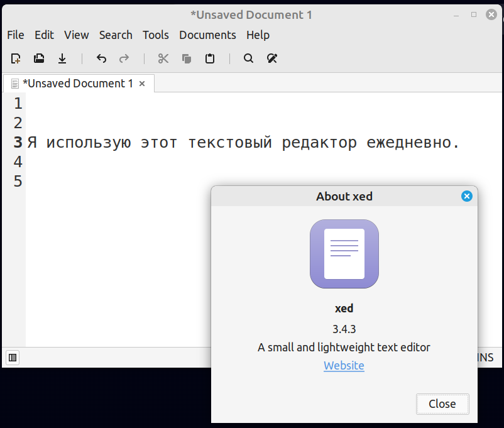
Task: Toggle the side pane in the status bar
Action: (x=13, y=358)
